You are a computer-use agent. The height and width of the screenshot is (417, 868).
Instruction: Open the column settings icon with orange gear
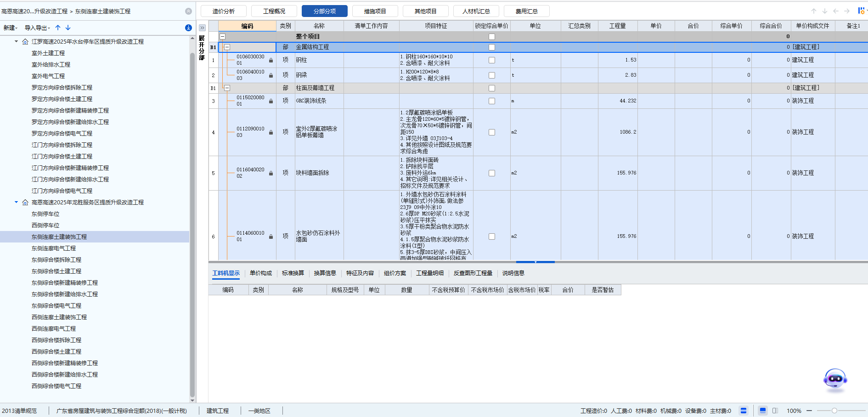[x=861, y=11]
